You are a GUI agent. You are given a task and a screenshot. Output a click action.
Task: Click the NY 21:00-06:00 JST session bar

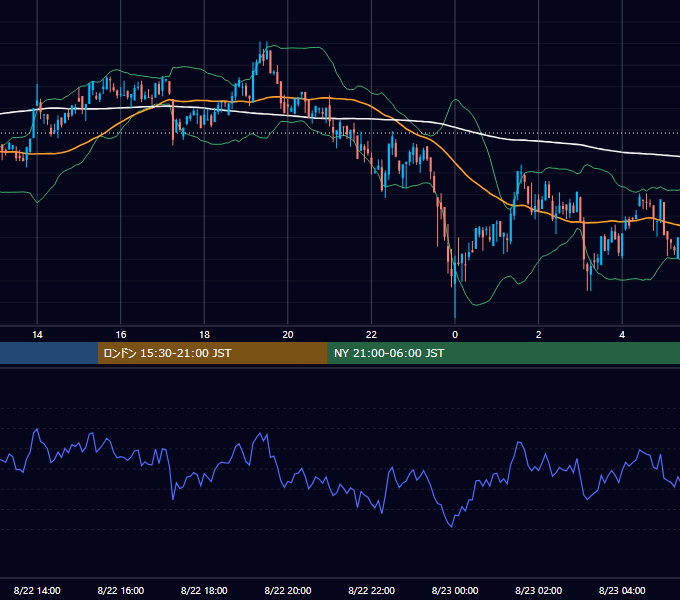[503, 353]
